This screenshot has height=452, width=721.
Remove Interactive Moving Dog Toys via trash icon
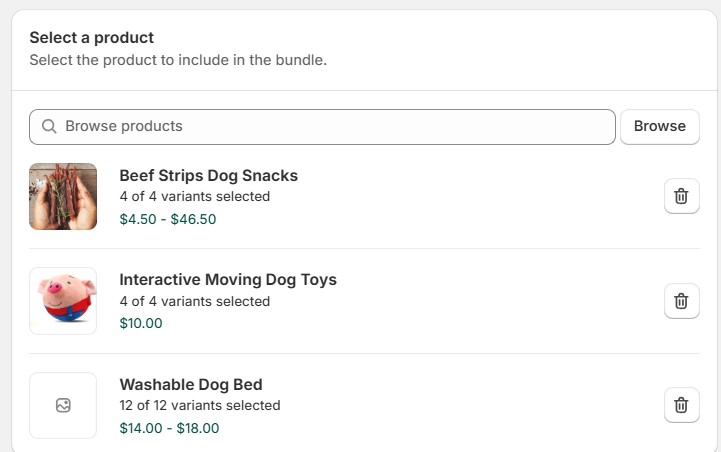(x=681, y=300)
